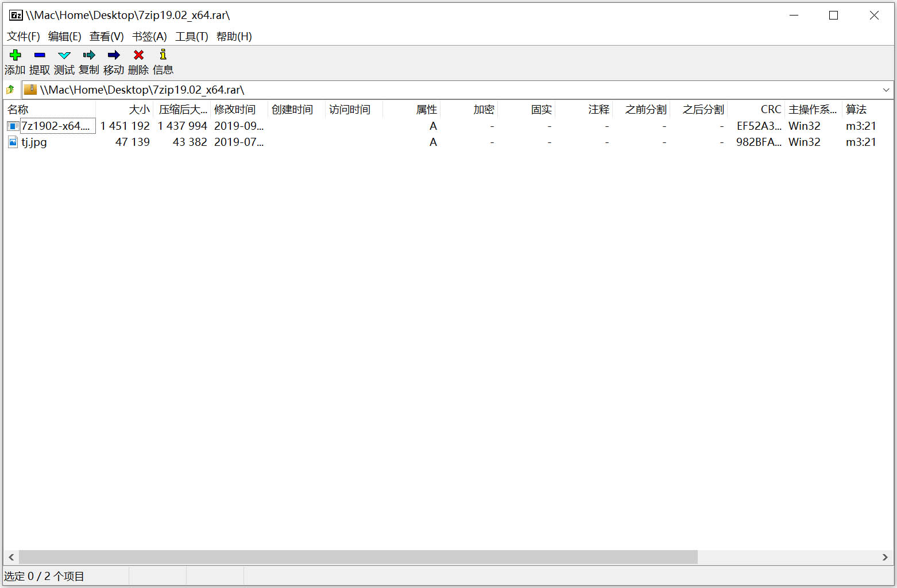Viewport: 897px width, 588px height.
Task: Open the 编辑(E) Edit menu
Action: (x=65, y=37)
